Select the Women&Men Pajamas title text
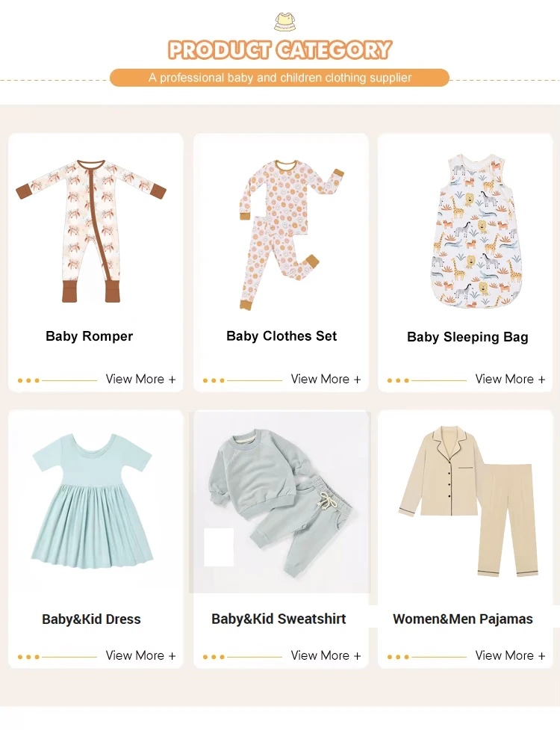This screenshot has width=560, height=730. (463, 619)
